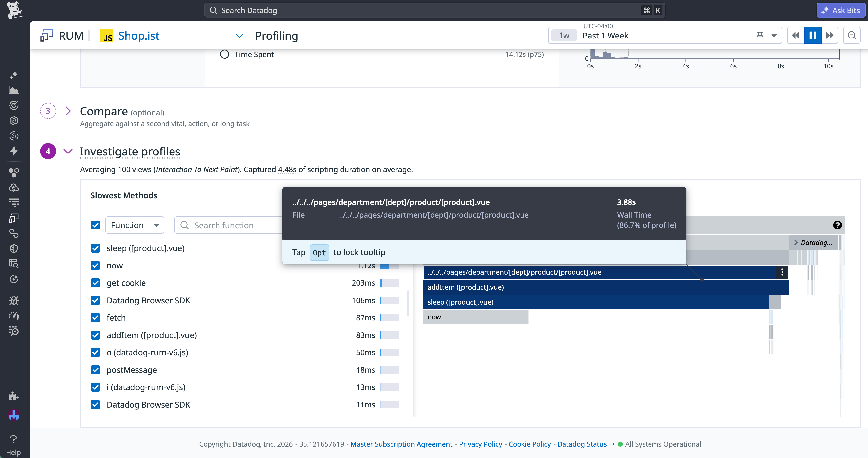Open the Datadog Status link
This screenshot has height=458, width=868.
point(586,444)
